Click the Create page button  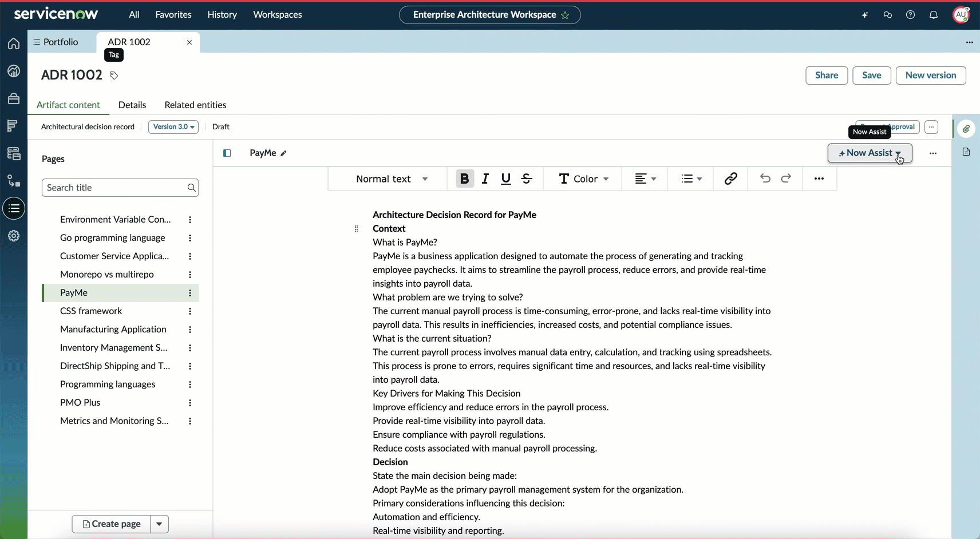pyautogui.click(x=112, y=524)
